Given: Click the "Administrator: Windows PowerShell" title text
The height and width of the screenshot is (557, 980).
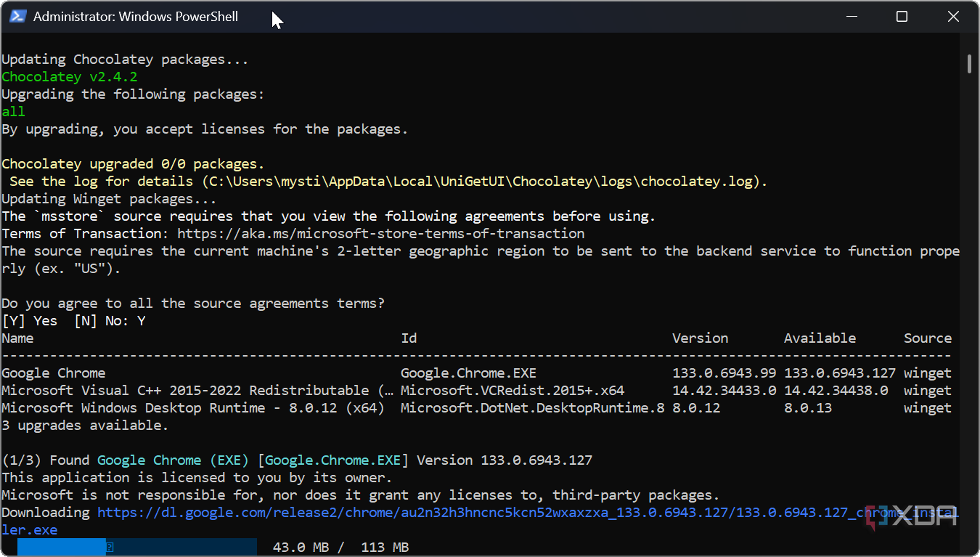Looking at the screenshot, I should 136,16.
